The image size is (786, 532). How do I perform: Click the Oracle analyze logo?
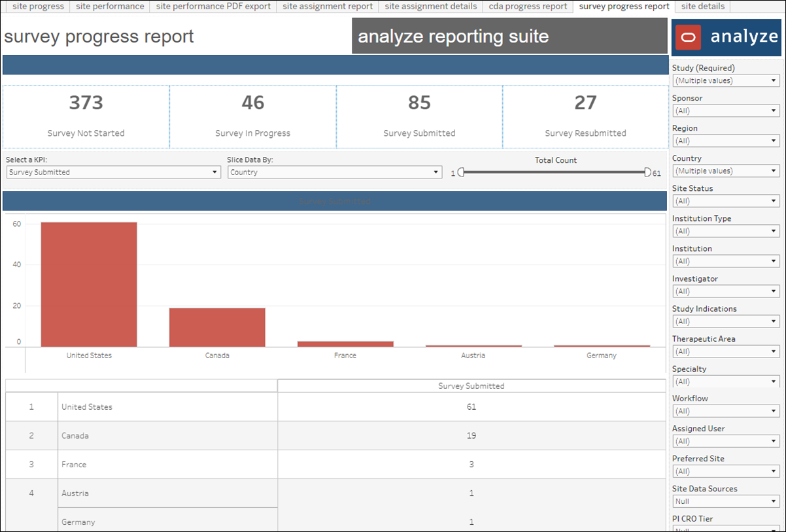(x=726, y=37)
